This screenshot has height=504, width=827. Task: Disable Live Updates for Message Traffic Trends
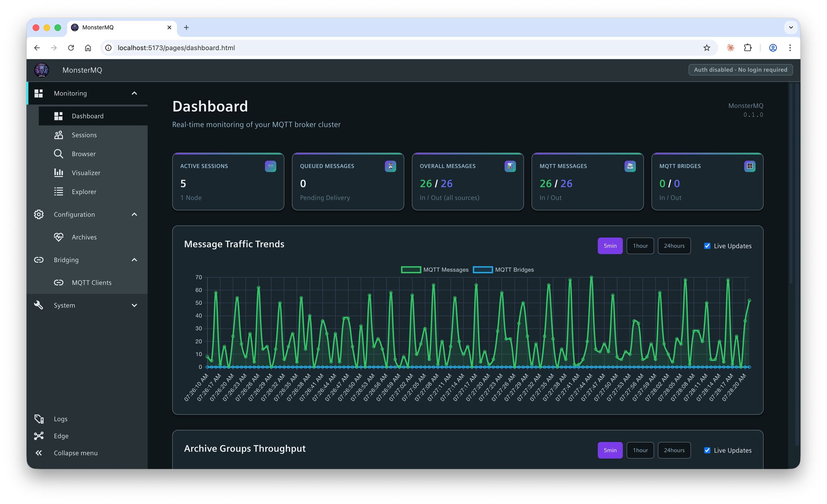tap(707, 246)
